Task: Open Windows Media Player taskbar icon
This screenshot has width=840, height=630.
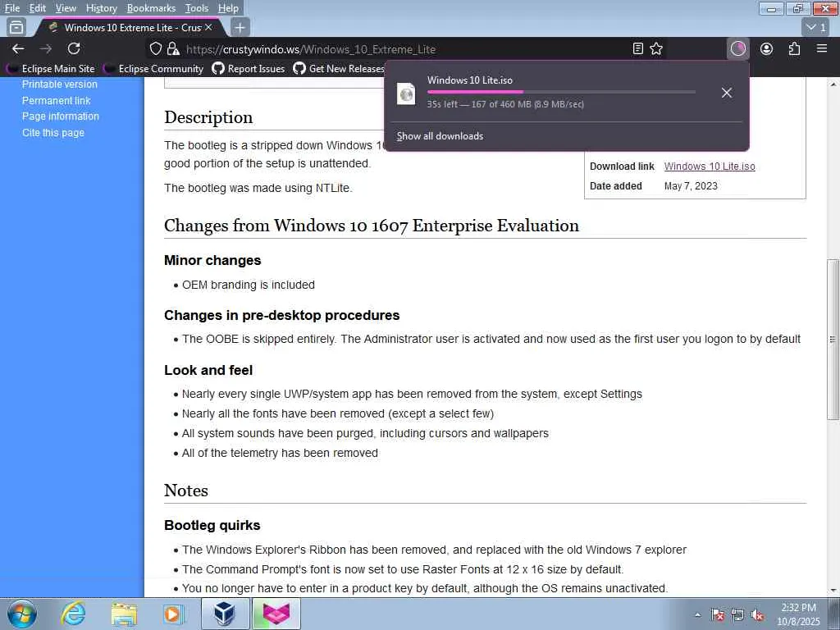Action: [x=174, y=614]
